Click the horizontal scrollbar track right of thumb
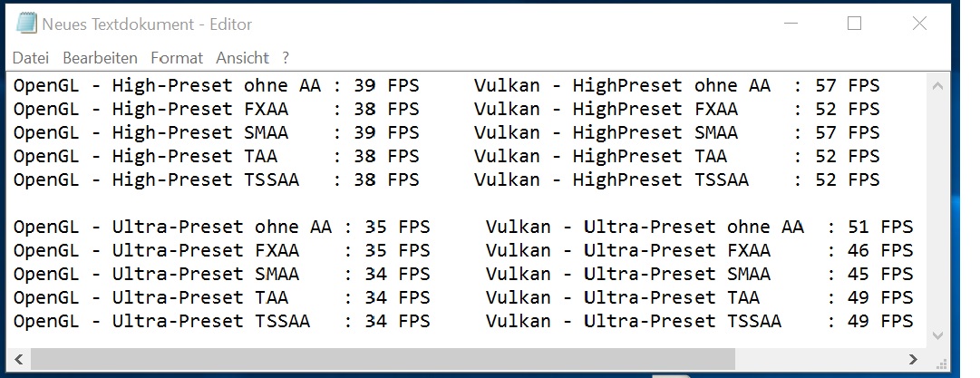The height and width of the screenshot is (378, 980). (819, 359)
